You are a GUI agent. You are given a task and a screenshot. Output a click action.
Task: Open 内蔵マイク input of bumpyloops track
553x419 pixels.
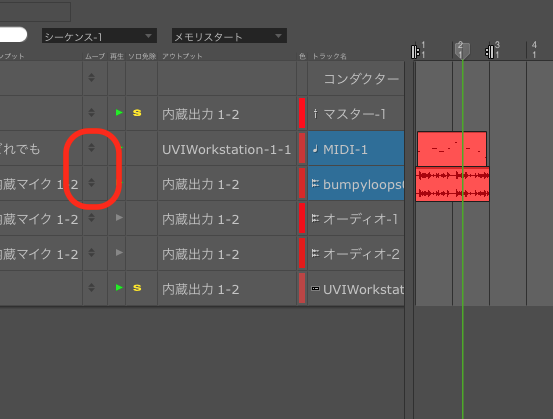(x=39, y=184)
